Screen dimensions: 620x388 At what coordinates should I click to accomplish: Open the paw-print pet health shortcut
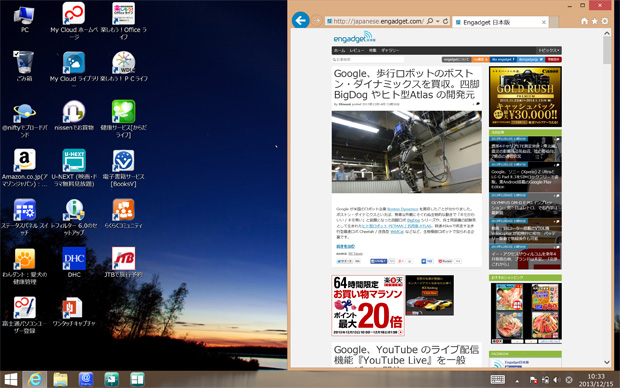(x=25, y=266)
